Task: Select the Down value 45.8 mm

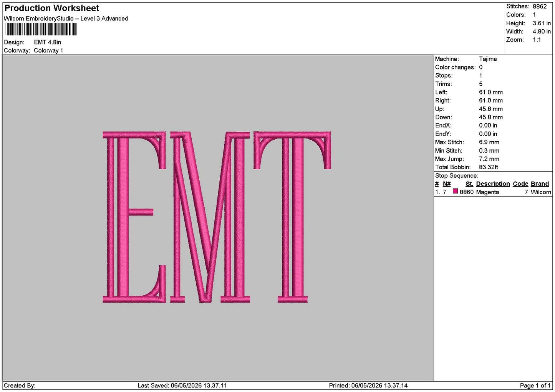Action: 490,117
